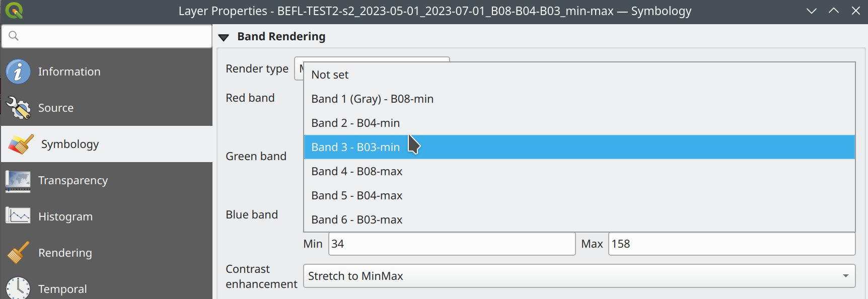Open the Rendering brush icon
Viewport: 868px width, 299px height.
tap(18, 253)
